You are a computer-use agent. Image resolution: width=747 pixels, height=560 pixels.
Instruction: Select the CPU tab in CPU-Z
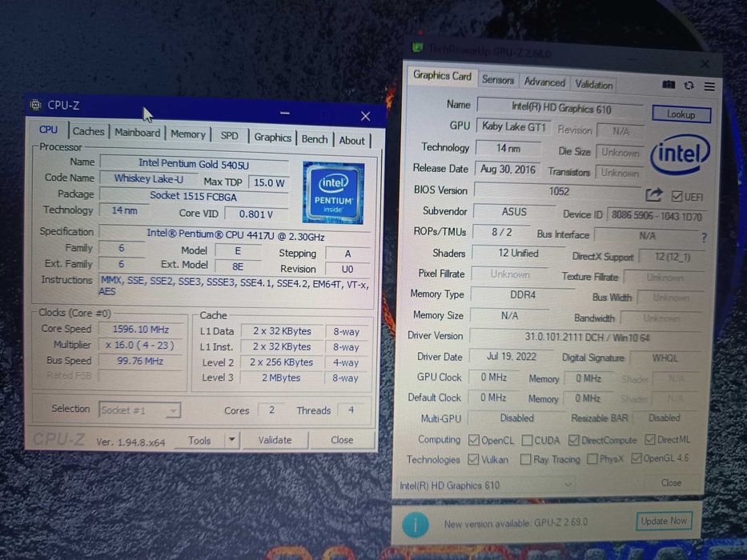tap(49, 130)
